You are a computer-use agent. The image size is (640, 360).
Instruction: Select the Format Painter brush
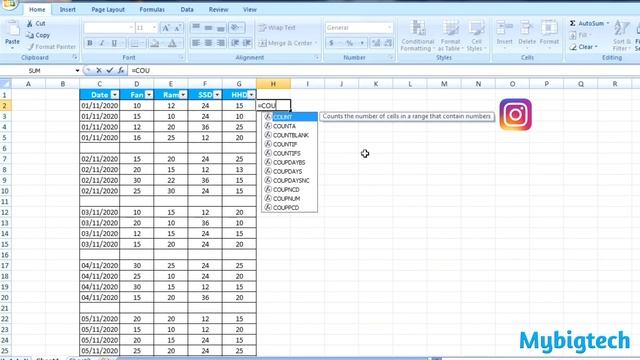(x=31, y=47)
